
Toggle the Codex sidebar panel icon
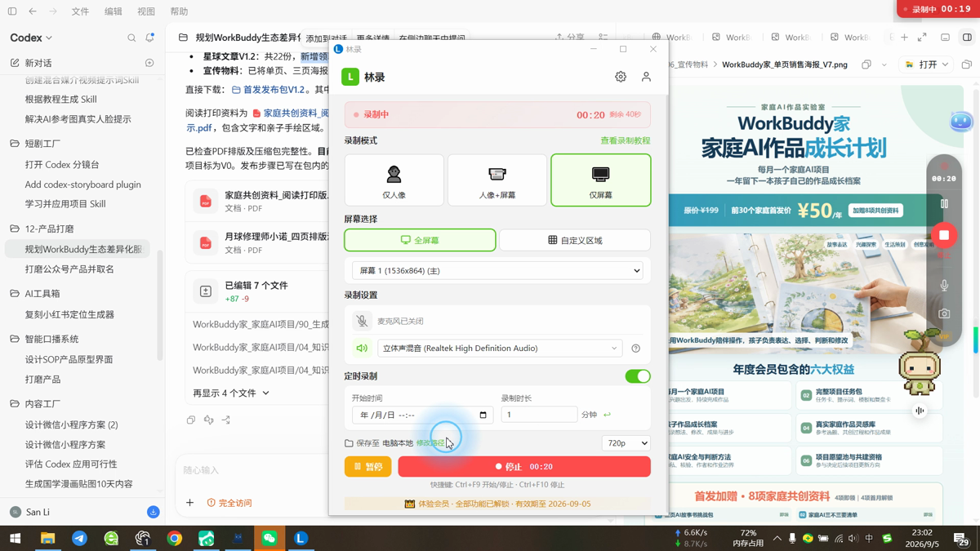12,11
